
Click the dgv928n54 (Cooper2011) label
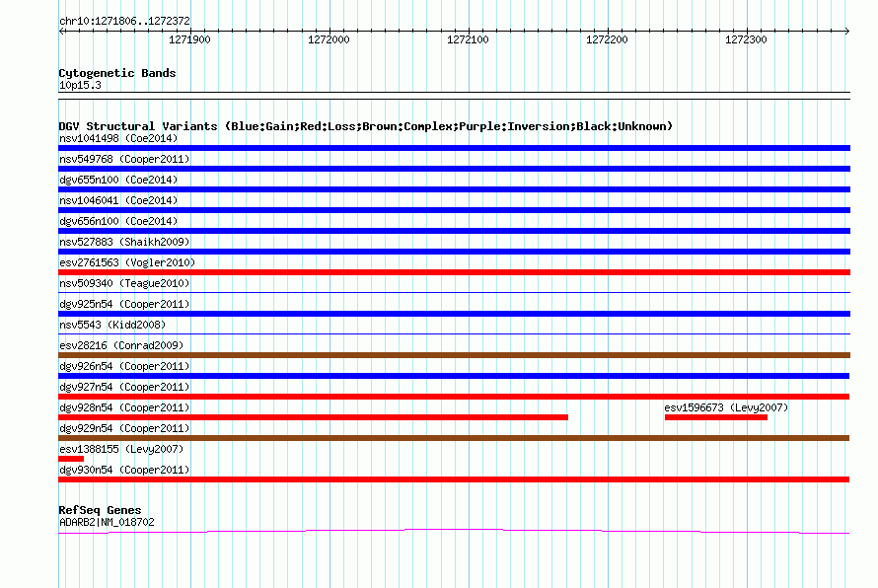[x=124, y=407]
